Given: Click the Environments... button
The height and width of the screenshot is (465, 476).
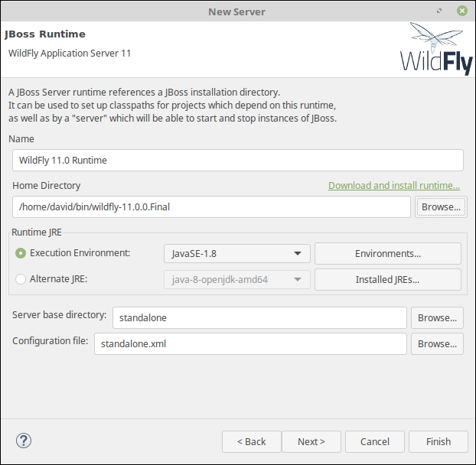Looking at the screenshot, I should point(388,254).
